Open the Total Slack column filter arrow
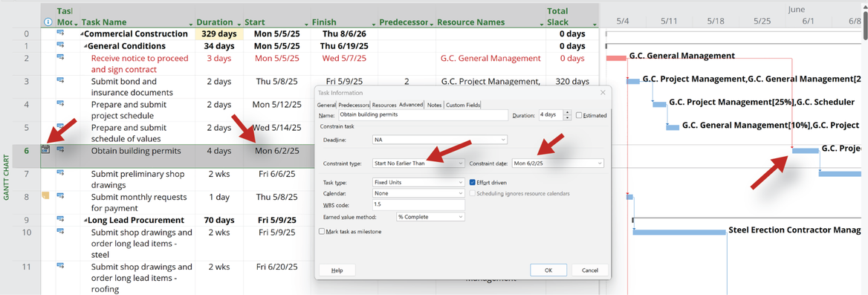The width and height of the screenshot is (868, 295). click(x=595, y=25)
